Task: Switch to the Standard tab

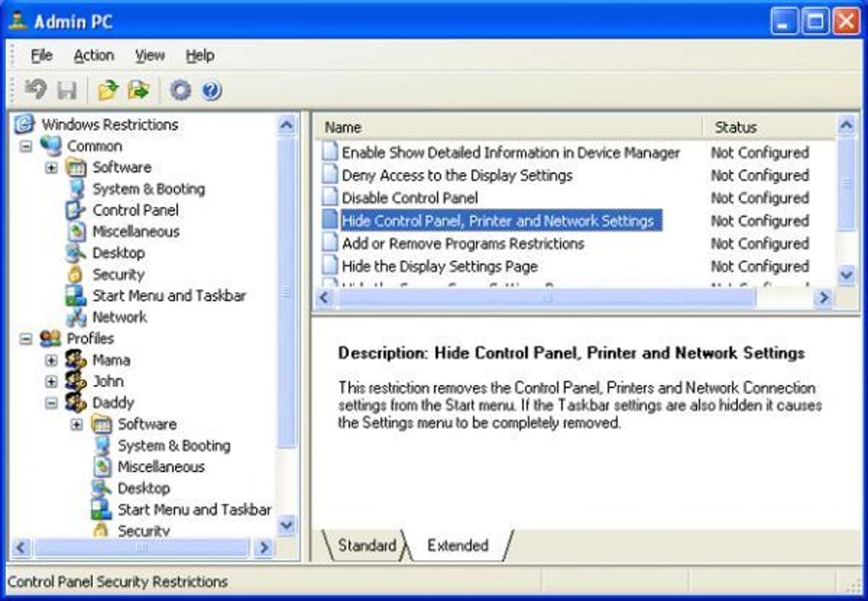Action: [x=367, y=545]
